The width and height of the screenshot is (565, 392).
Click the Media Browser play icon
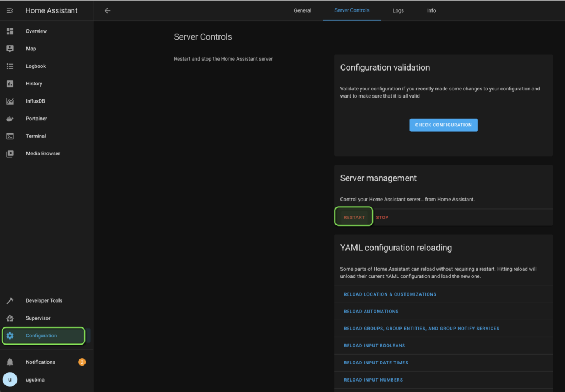[x=10, y=153]
